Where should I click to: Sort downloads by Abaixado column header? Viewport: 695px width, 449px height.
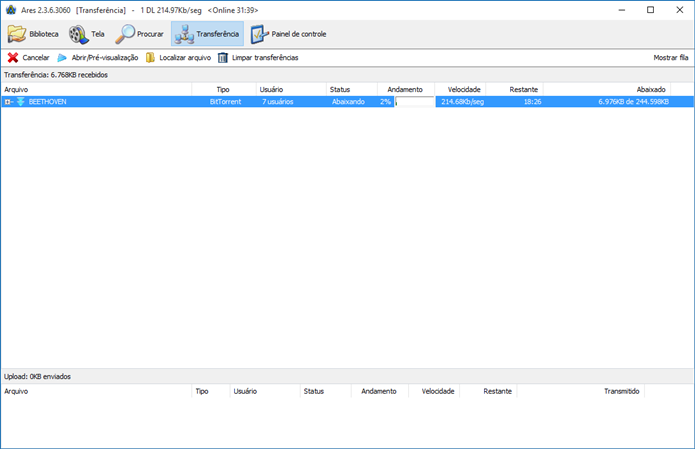(x=607, y=90)
